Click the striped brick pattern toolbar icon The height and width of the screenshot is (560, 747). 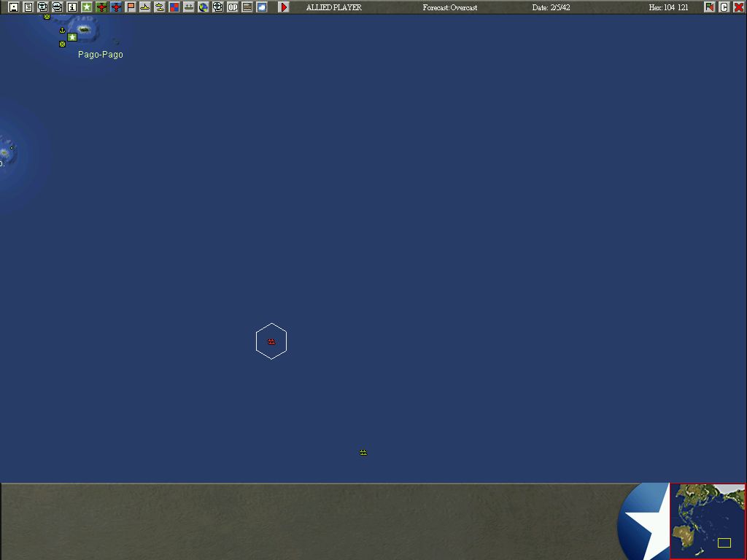coord(247,7)
